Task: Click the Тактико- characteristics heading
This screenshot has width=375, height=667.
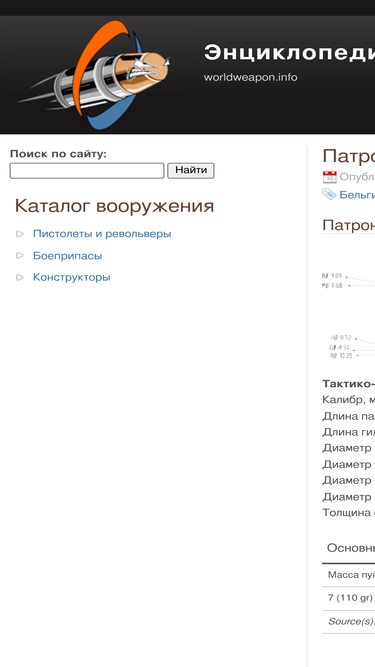Action: (349, 383)
